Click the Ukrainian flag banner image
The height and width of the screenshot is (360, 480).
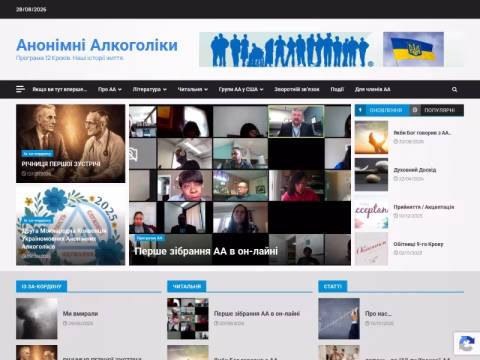coord(413,49)
